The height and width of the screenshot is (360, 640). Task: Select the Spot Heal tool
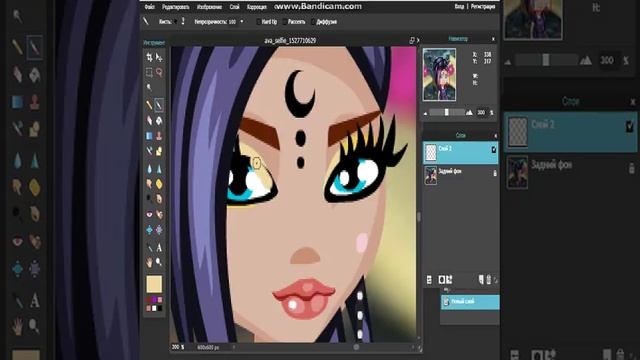159,214
